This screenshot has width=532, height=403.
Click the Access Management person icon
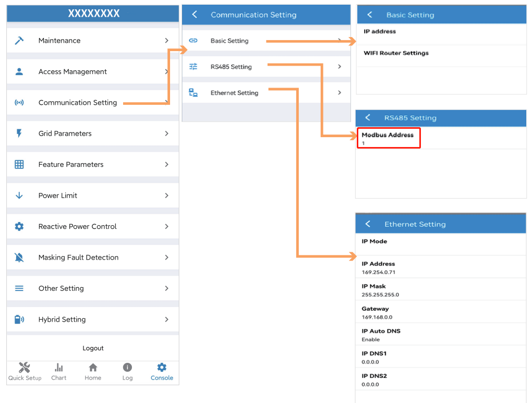[19, 72]
